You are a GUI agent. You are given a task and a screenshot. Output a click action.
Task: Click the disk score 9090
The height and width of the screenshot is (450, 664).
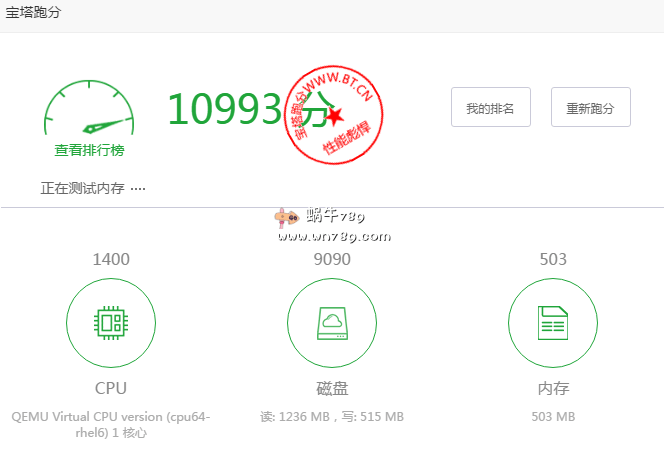332,260
